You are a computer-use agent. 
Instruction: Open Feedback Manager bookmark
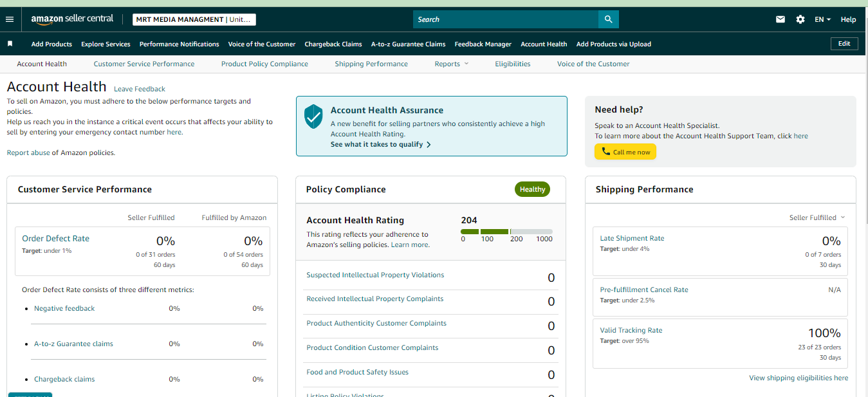point(483,44)
